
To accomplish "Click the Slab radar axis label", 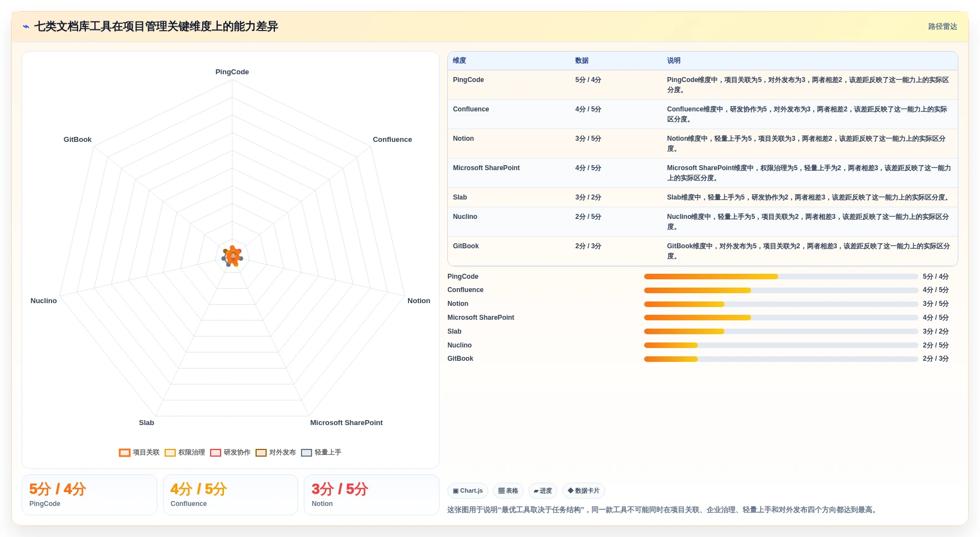I will pos(146,423).
